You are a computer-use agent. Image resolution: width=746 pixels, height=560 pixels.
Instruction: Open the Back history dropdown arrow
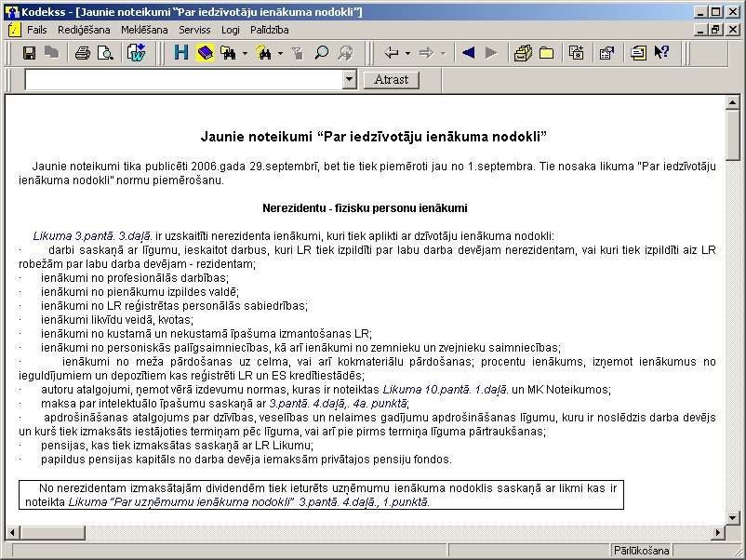click(407, 53)
